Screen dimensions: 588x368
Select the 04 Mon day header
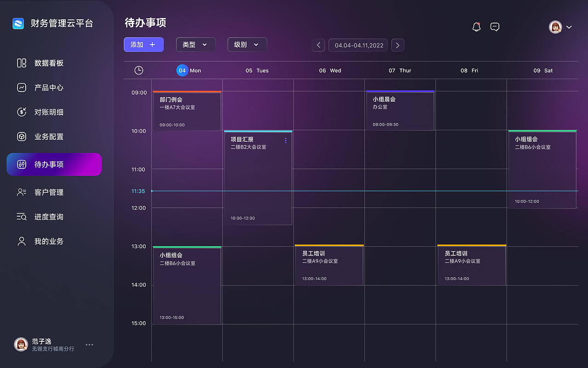click(189, 70)
